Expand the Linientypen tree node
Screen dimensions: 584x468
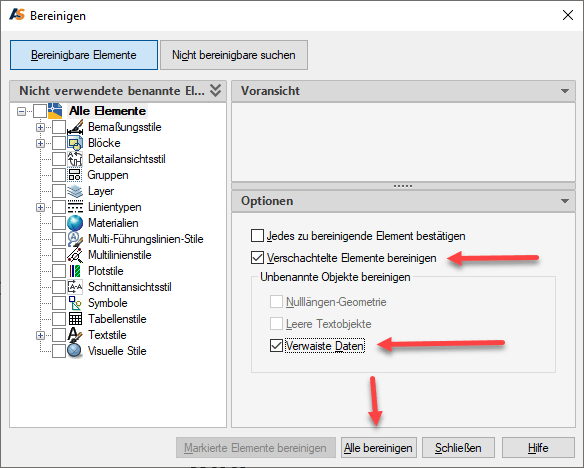click(x=40, y=207)
